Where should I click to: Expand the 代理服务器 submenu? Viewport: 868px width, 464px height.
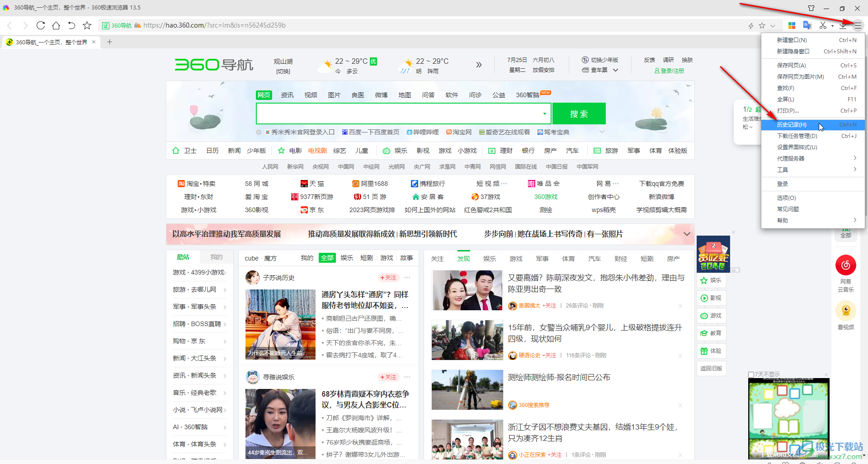pyautogui.click(x=813, y=158)
